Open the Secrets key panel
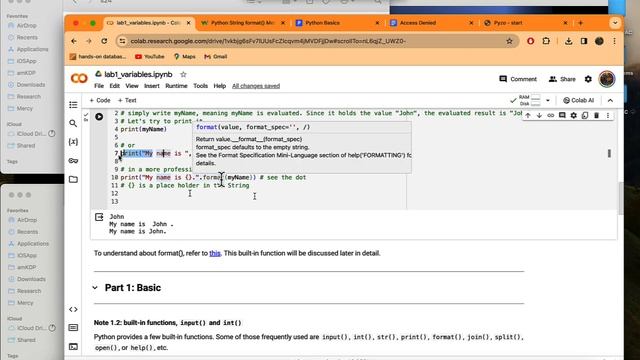The width and height of the screenshot is (640, 360). click(x=73, y=160)
